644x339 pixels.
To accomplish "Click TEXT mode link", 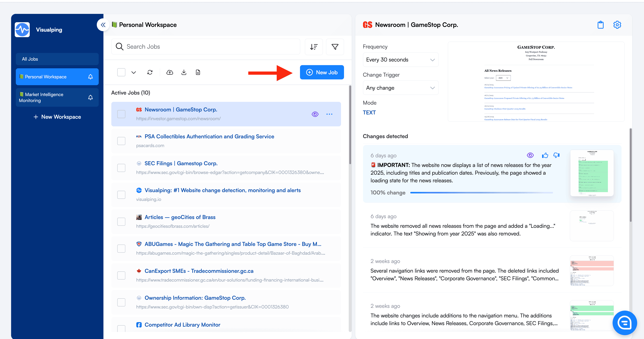I will 369,113.
